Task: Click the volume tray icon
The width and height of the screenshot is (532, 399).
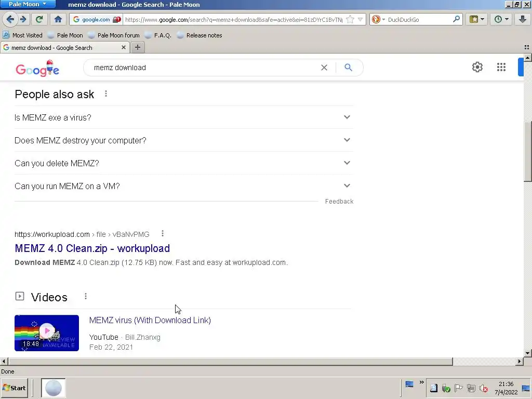Action: [x=484, y=388]
